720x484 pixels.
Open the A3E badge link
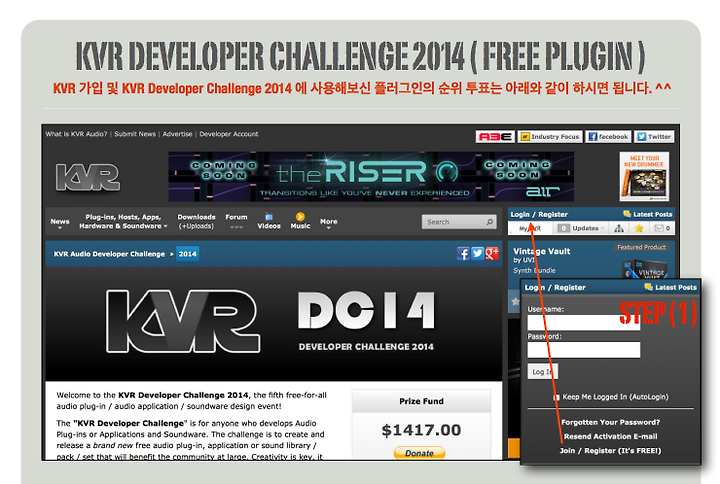pyautogui.click(x=495, y=137)
